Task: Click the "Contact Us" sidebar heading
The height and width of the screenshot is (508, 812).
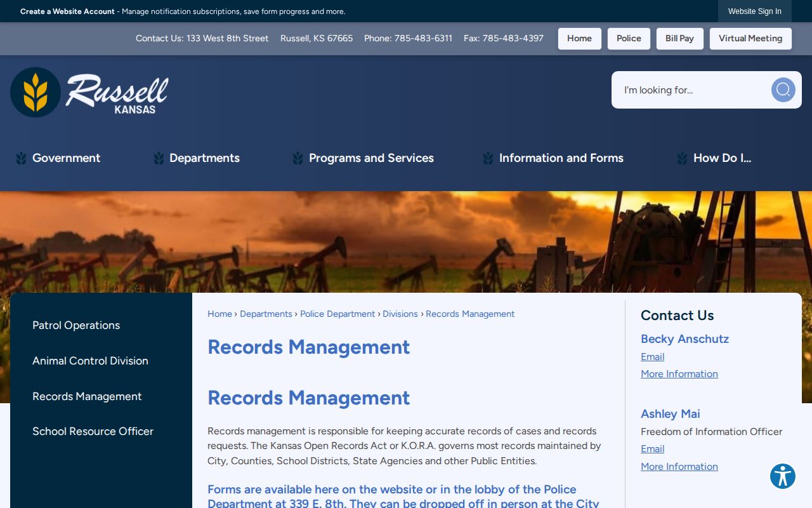Action: coord(677,316)
